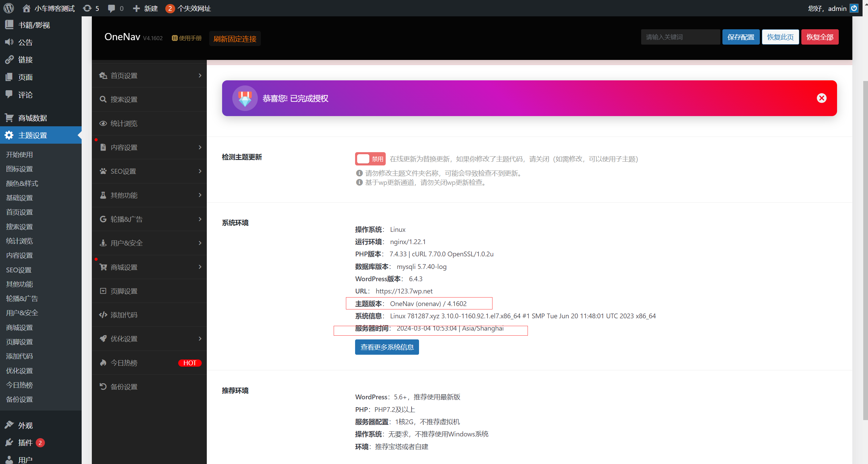The image size is (868, 464).
Task: Click the page vertical scrollbar
Action: (865, 250)
